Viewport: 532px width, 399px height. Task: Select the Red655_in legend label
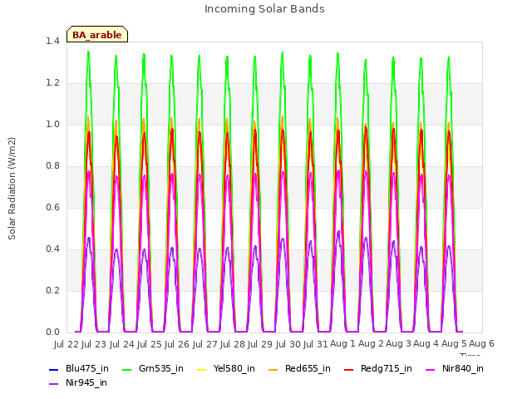pos(308,368)
